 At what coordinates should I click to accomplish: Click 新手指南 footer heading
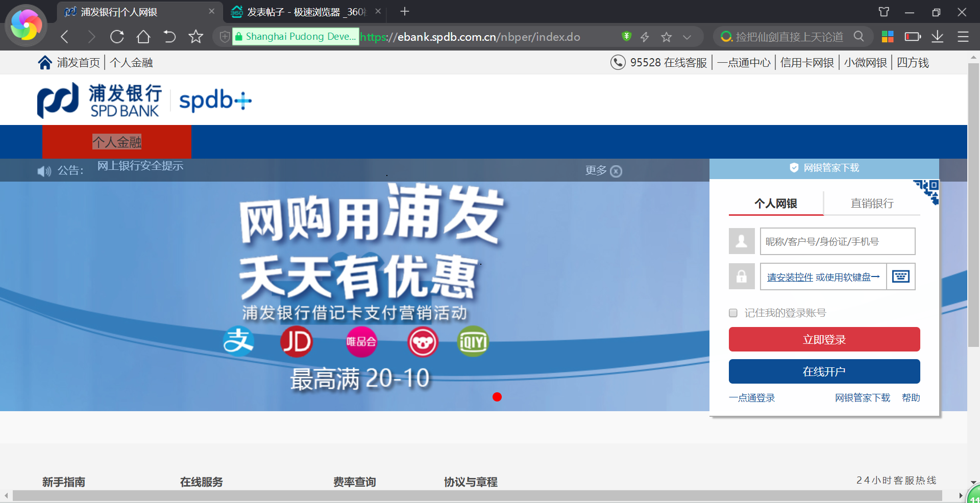pyautogui.click(x=64, y=482)
